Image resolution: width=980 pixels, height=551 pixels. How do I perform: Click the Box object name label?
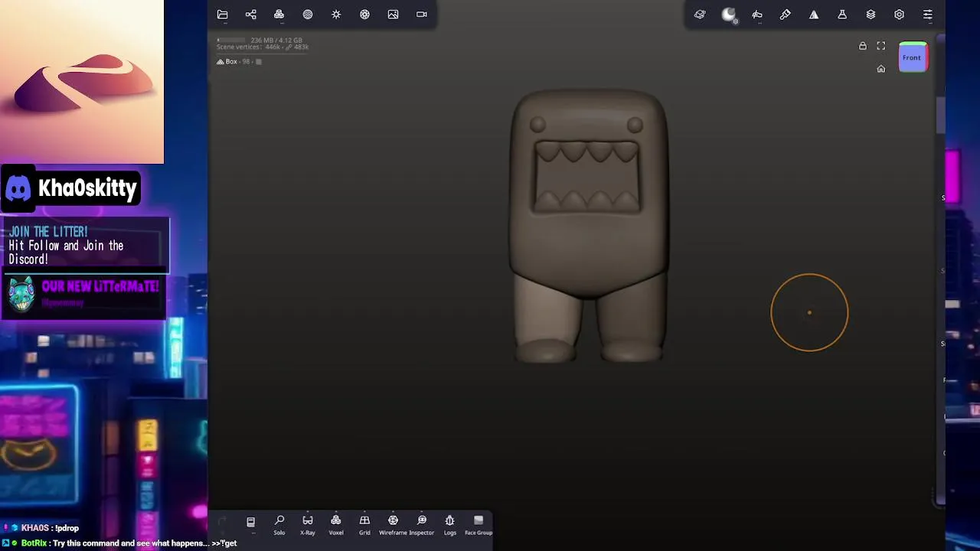231,61
